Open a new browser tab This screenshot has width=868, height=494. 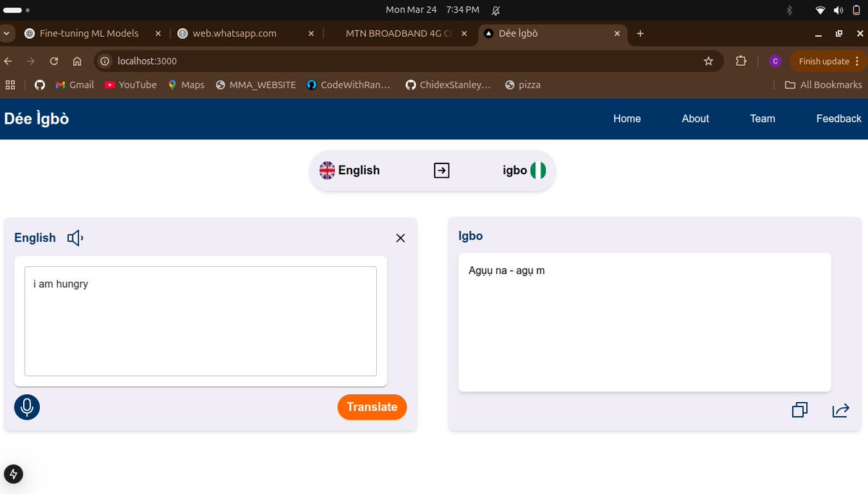click(640, 33)
